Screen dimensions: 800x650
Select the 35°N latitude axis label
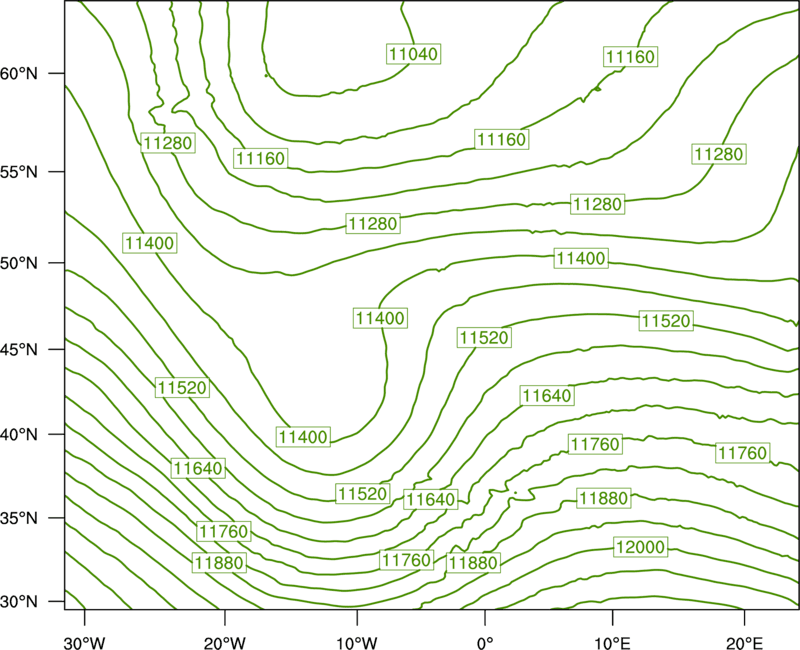(x=19, y=518)
